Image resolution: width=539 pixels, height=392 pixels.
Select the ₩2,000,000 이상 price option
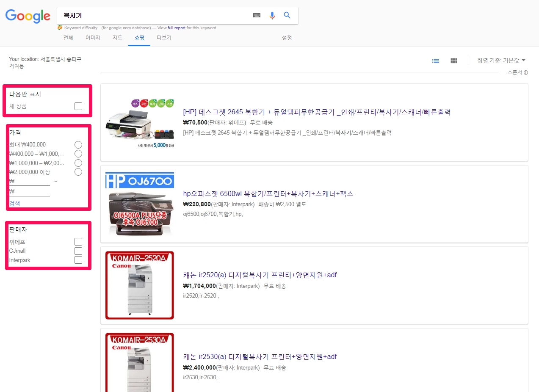point(78,172)
